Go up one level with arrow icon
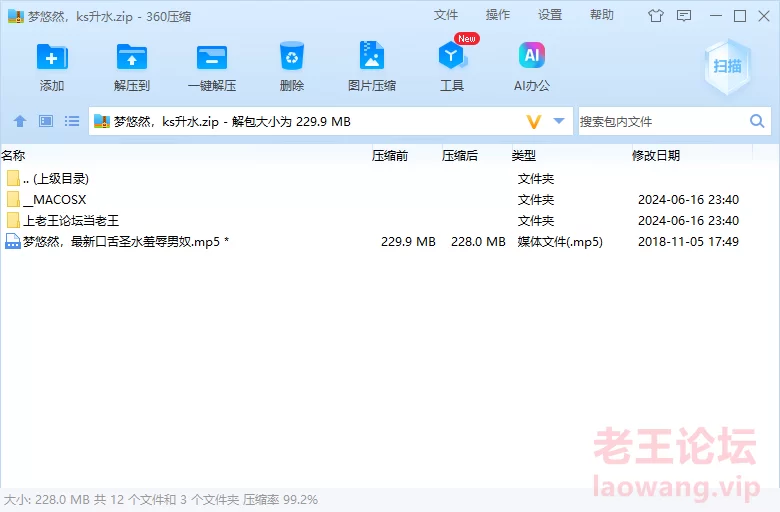This screenshot has height=512, width=780. coord(20,121)
